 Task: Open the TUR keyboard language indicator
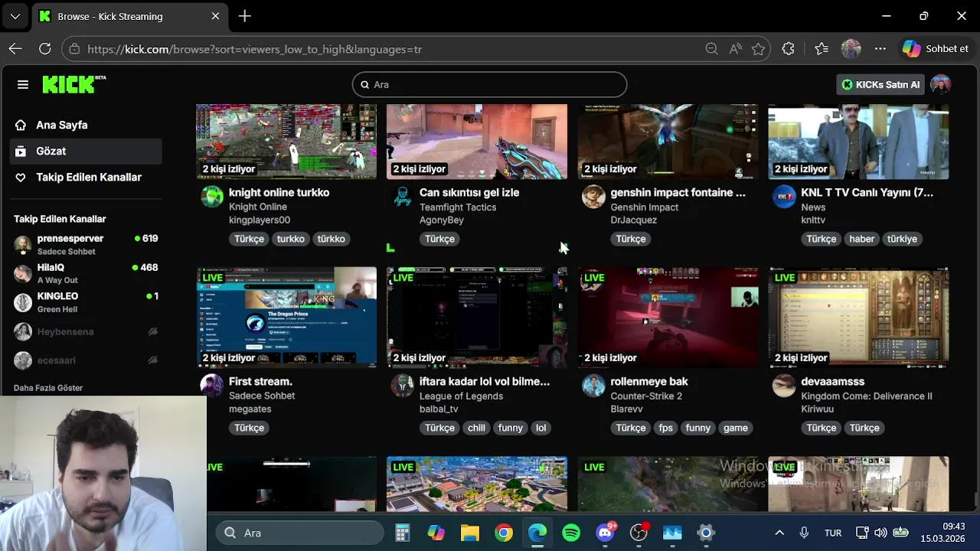(833, 533)
